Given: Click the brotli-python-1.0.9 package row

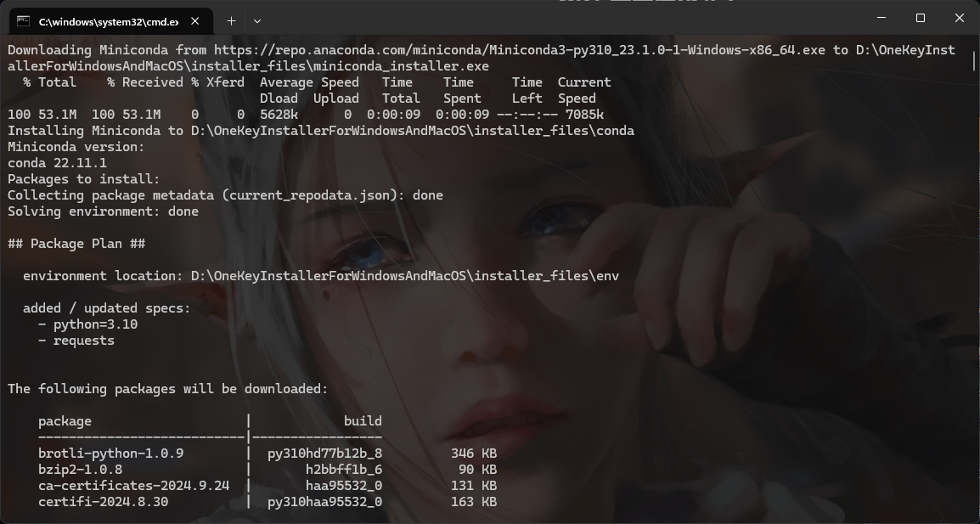Looking at the screenshot, I should [x=268, y=454].
